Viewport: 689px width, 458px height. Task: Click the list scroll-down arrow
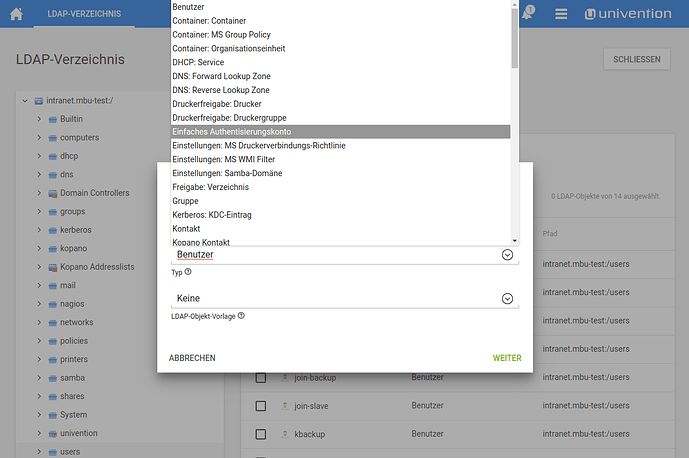pyautogui.click(x=515, y=241)
